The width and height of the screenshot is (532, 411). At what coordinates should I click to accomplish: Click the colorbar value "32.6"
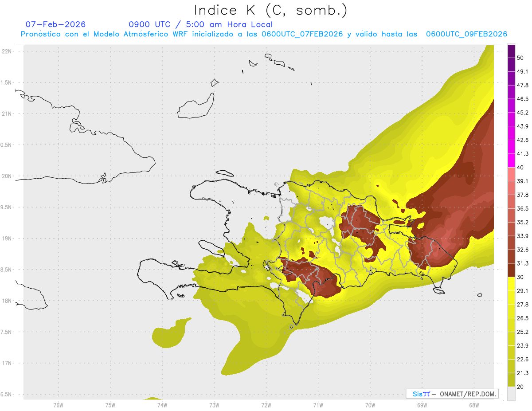coord(523,250)
